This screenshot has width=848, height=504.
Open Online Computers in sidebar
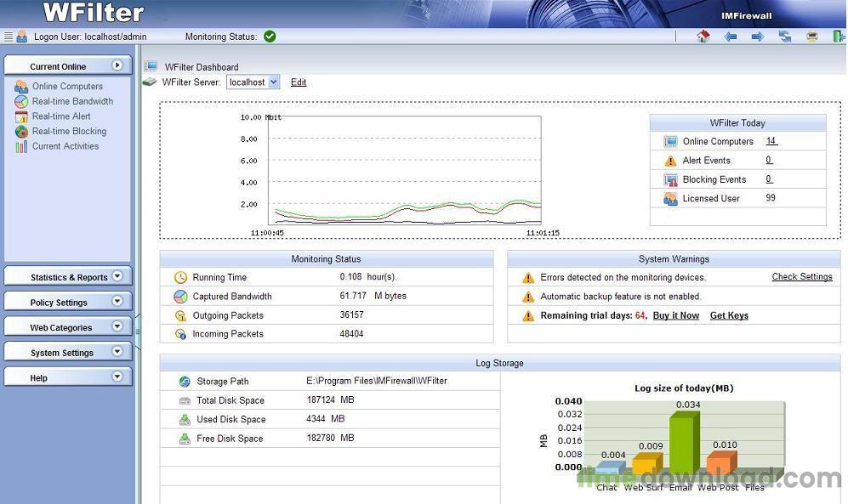(67, 86)
